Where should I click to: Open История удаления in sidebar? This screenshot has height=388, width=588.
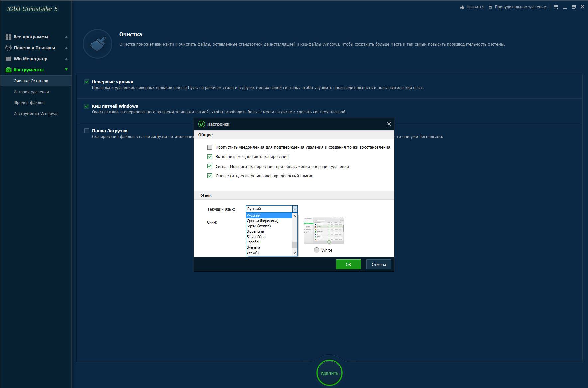point(31,92)
